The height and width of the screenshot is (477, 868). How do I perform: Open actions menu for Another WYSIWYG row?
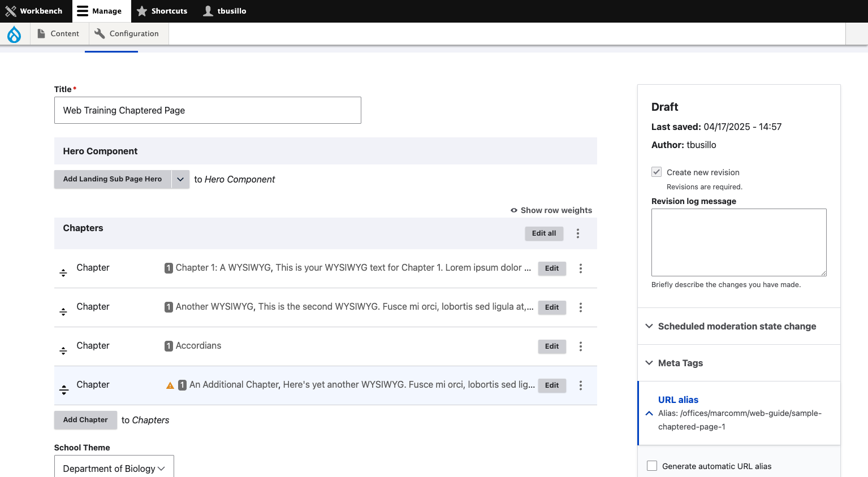tap(581, 307)
